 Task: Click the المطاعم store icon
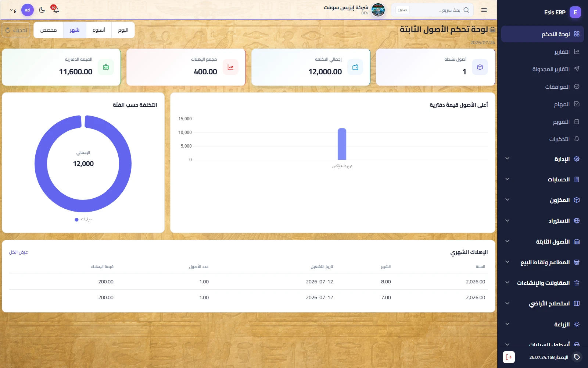pos(577,262)
